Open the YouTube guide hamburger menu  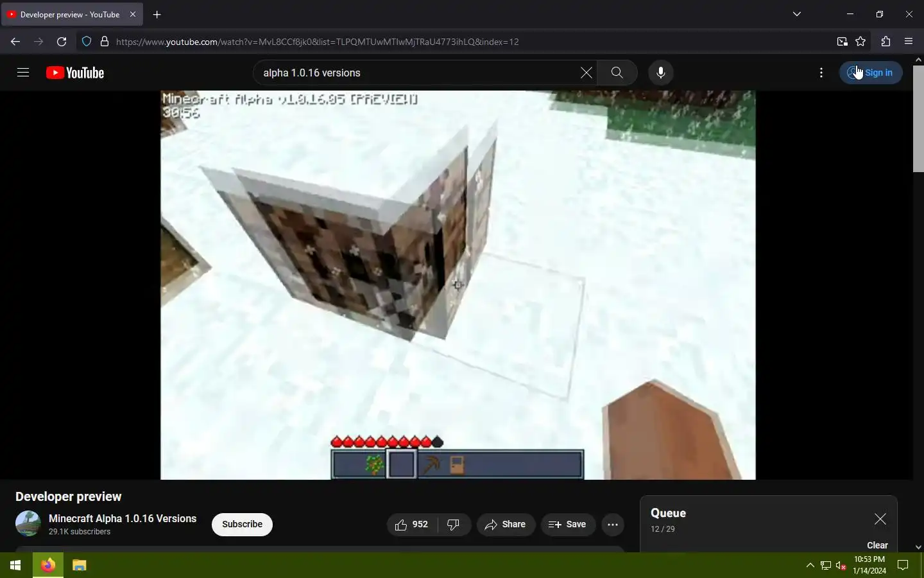pyautogui.click(x=23, y=73)
